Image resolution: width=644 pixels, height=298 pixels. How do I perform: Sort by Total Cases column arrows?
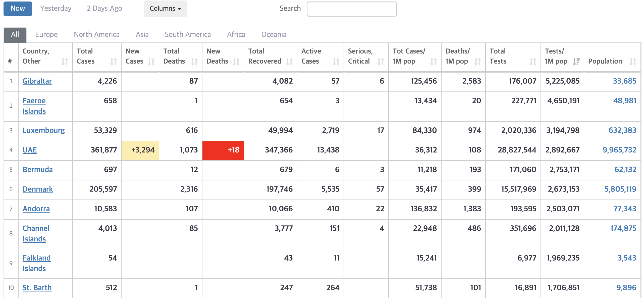point(114,62)
